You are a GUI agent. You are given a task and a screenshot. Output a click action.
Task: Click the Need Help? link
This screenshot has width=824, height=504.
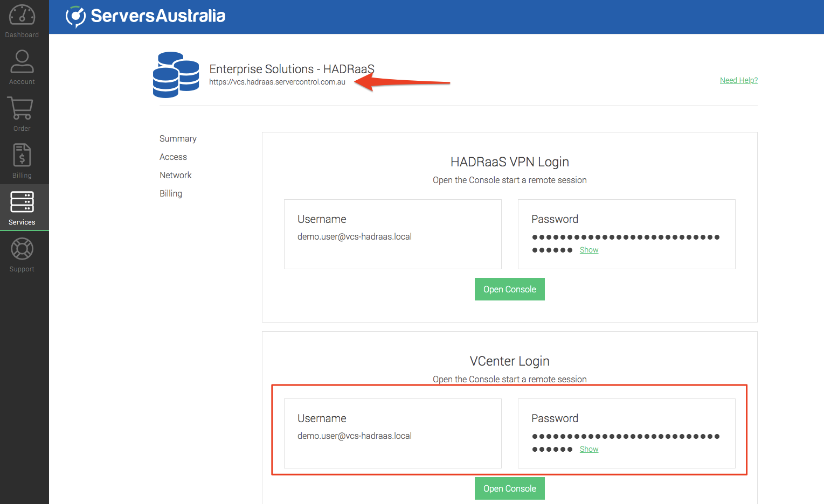(x=738, y=80)
